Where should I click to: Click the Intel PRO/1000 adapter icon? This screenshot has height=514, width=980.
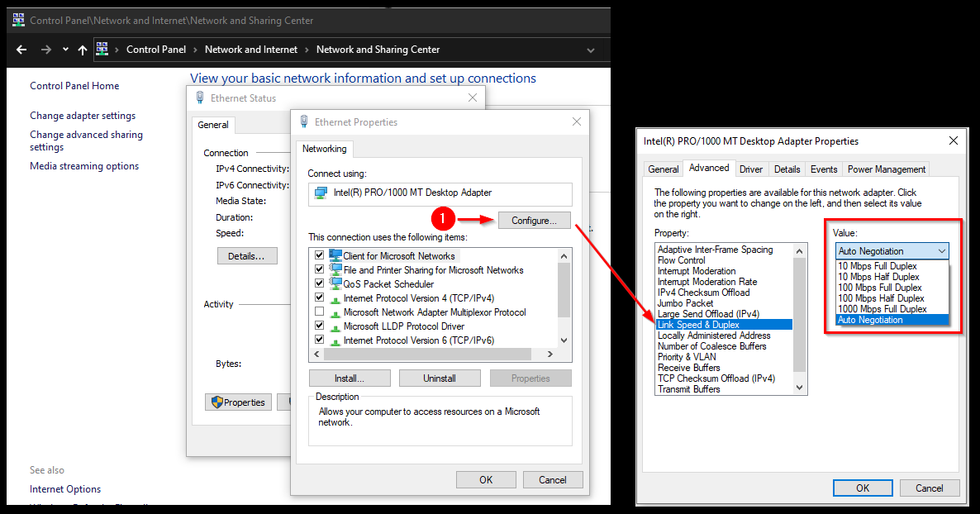click(x=321, y=193)
